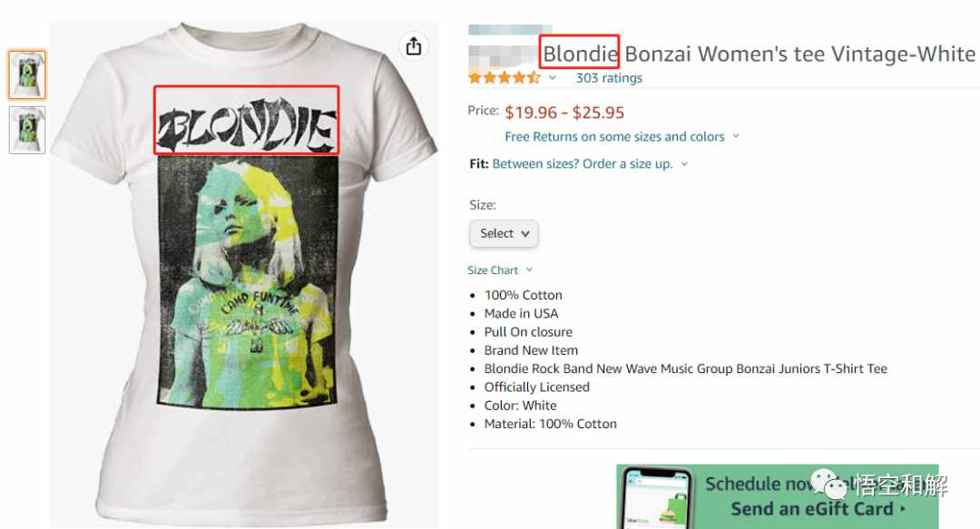
Task: Open the Size Chart link
Action: (x=493, y=270)
